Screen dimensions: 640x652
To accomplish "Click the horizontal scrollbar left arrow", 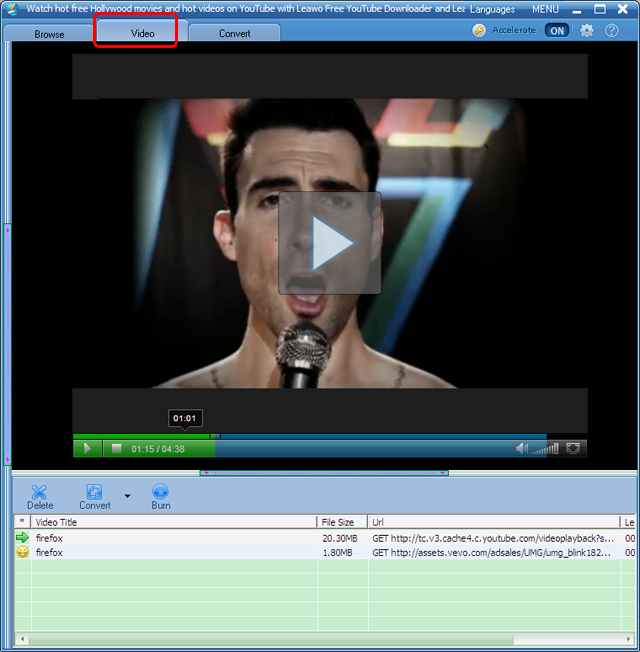I will tap(22, 639).
